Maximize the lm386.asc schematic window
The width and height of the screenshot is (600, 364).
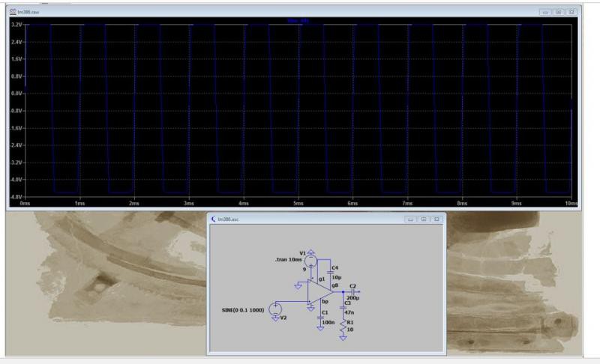point(424,219)
